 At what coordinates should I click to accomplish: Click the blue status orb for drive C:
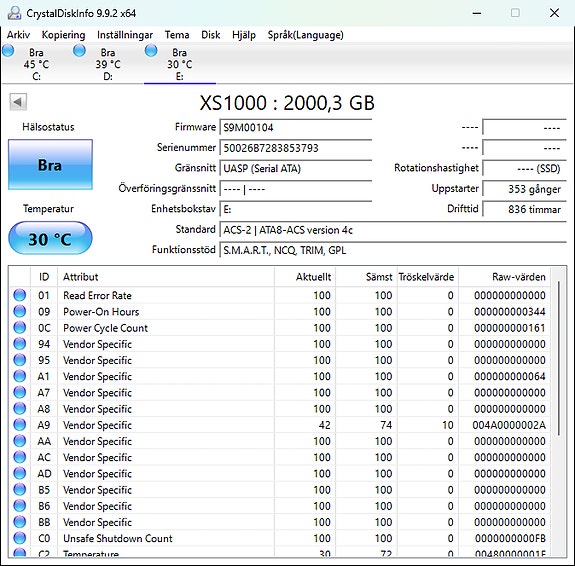tap(8, 51)
